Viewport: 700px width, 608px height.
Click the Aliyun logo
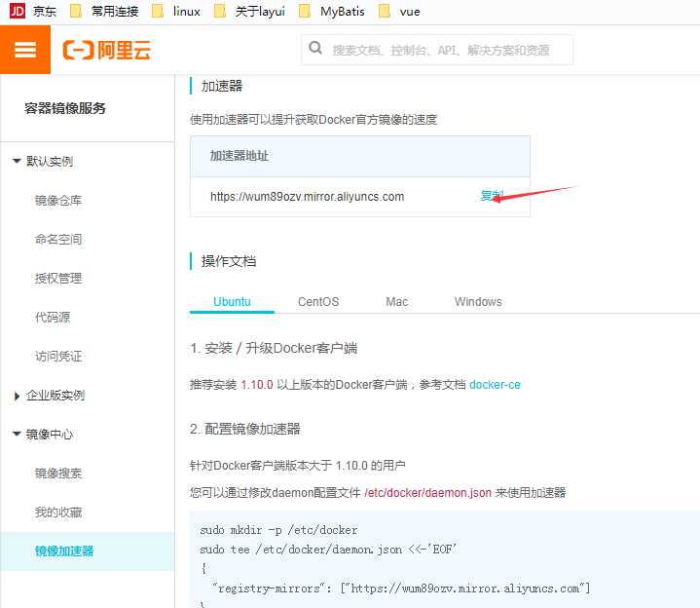click(107, 50)
